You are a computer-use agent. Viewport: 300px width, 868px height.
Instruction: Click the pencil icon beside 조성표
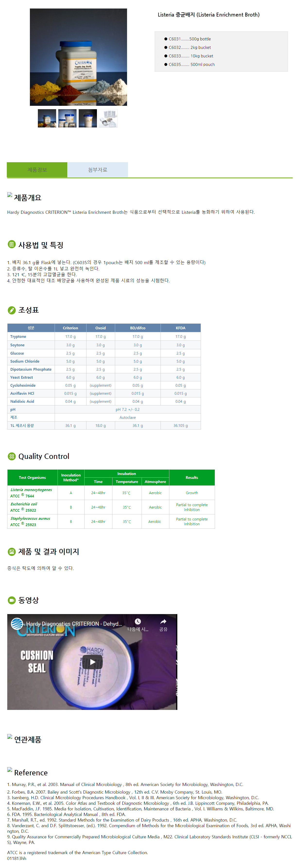(12, 310)
